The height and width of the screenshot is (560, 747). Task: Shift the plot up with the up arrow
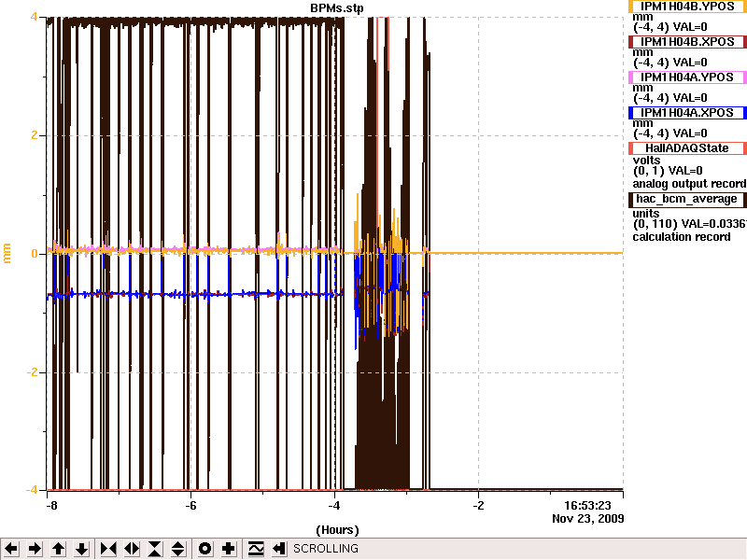tap(59, 549)
